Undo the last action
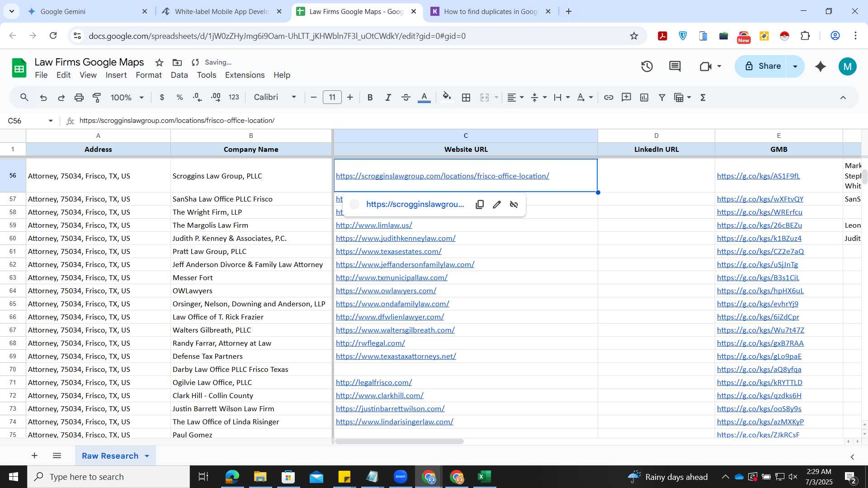This screenshot has height=488, width=868. pyautogui.click(x=43, y=97)
